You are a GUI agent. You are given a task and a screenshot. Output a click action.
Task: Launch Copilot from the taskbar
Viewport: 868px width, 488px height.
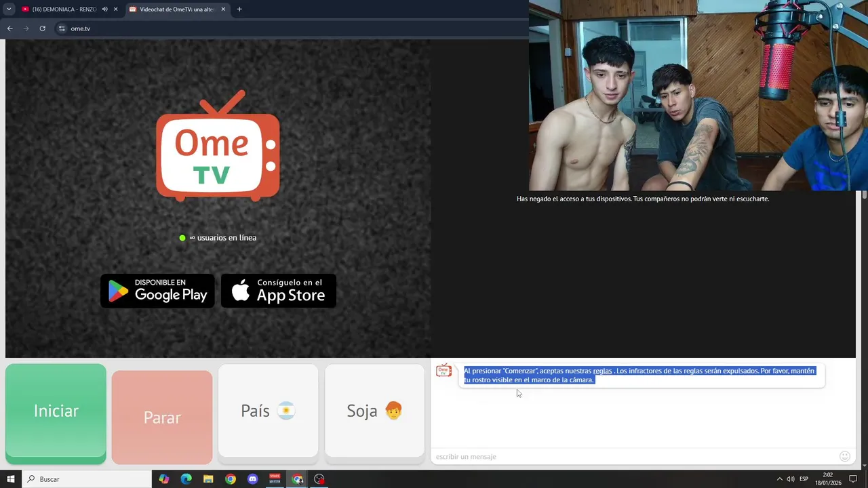(164, 479)
